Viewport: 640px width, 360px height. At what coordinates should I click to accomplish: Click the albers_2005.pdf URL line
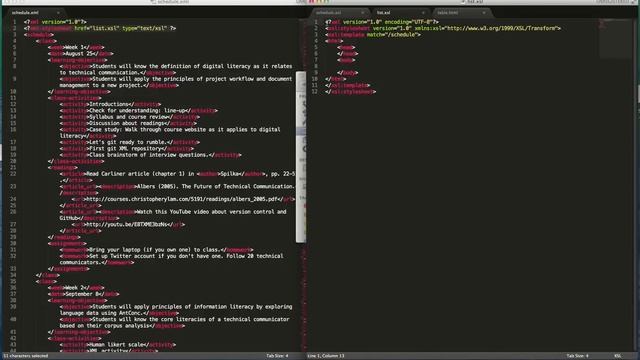tap(183, 199)
